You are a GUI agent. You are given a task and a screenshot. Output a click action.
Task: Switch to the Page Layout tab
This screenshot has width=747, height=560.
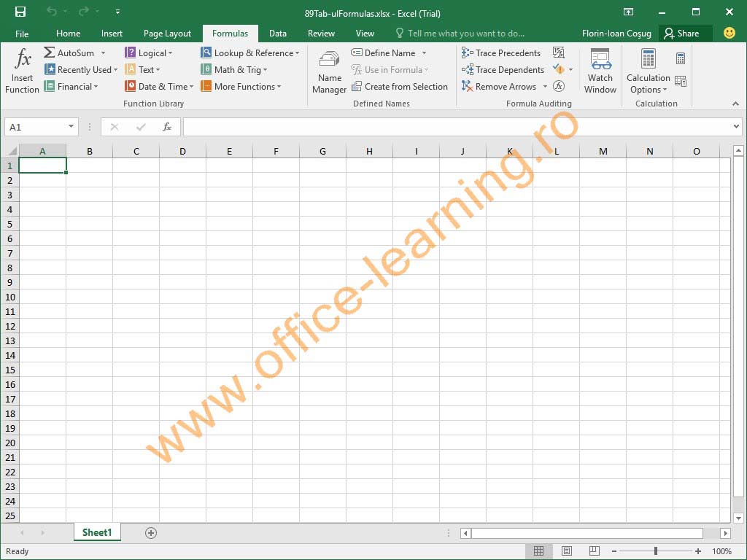pos(167,34)
